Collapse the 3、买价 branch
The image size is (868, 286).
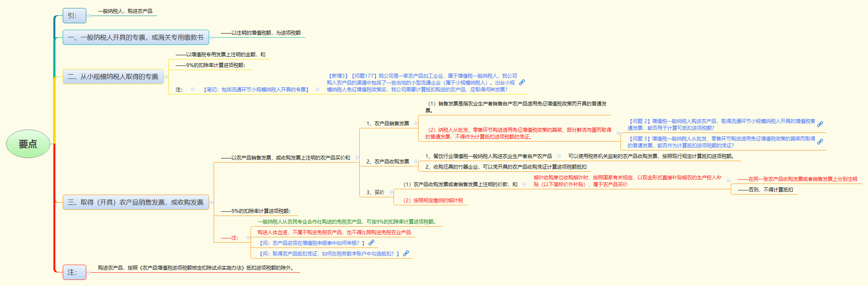click(391, 192)
